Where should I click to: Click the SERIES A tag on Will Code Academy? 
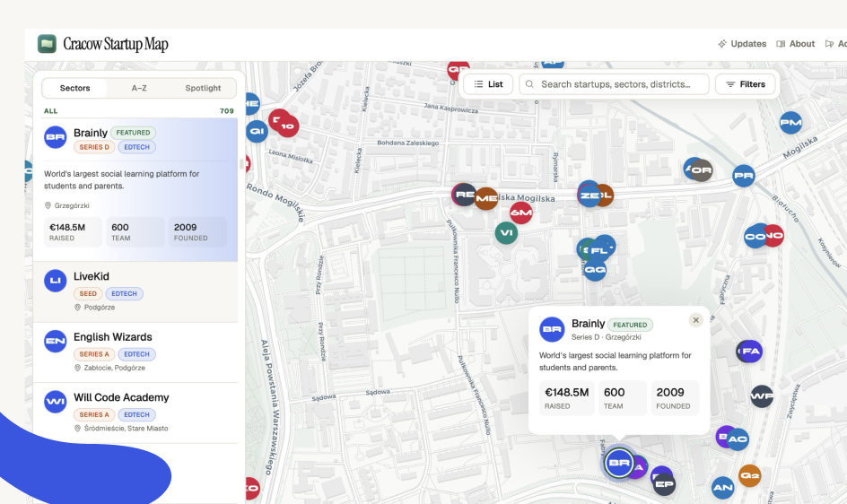point(94,415)
